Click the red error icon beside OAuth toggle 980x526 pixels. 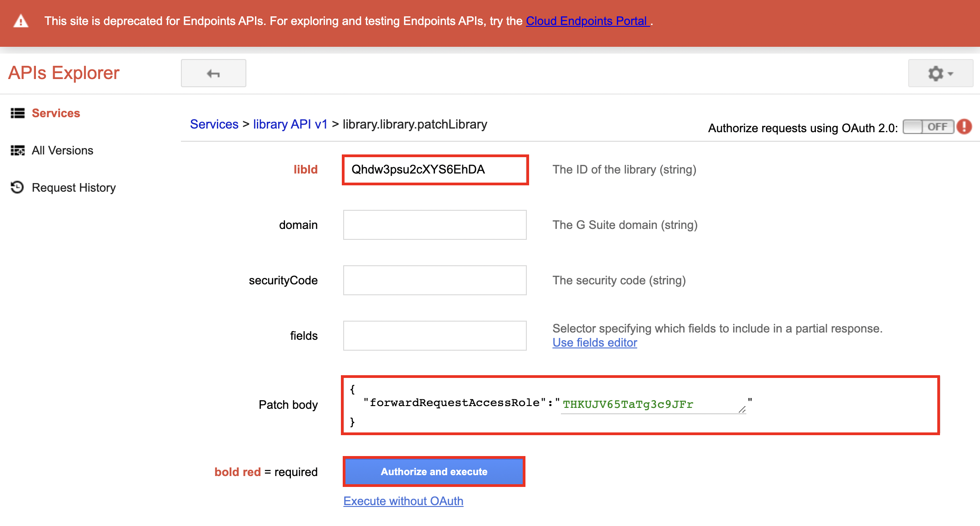pos(965,128)
